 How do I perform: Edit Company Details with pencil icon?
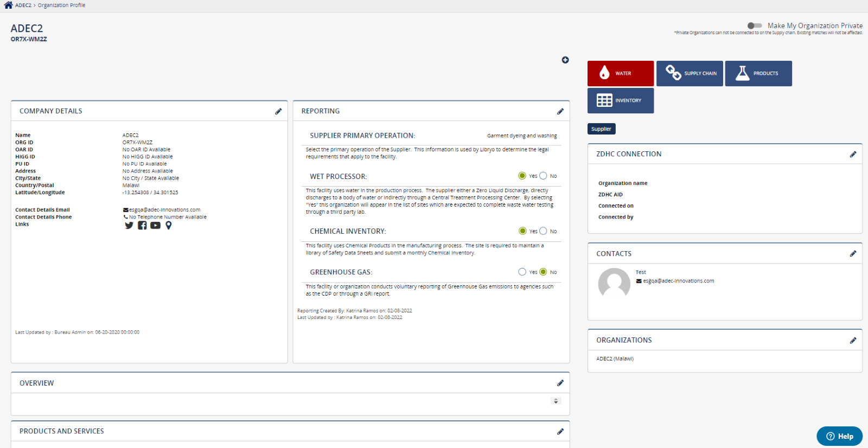click(278, 111)
